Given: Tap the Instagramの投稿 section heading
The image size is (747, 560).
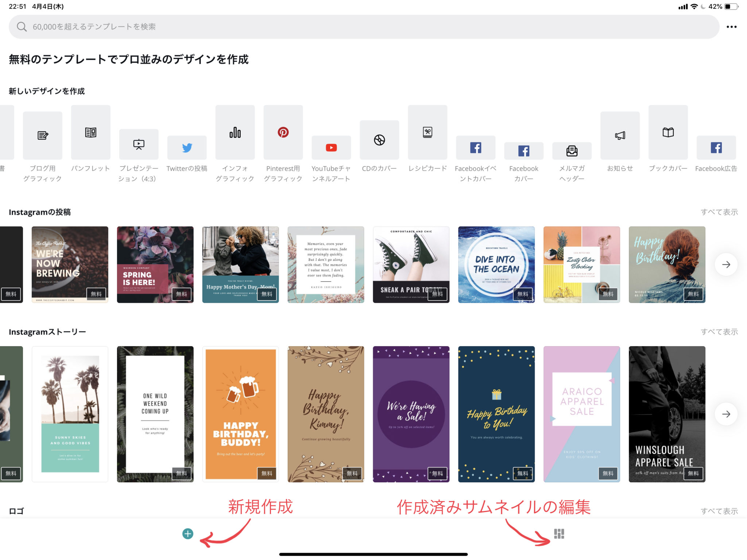Looking at the screenshot, I should (40, 212).
